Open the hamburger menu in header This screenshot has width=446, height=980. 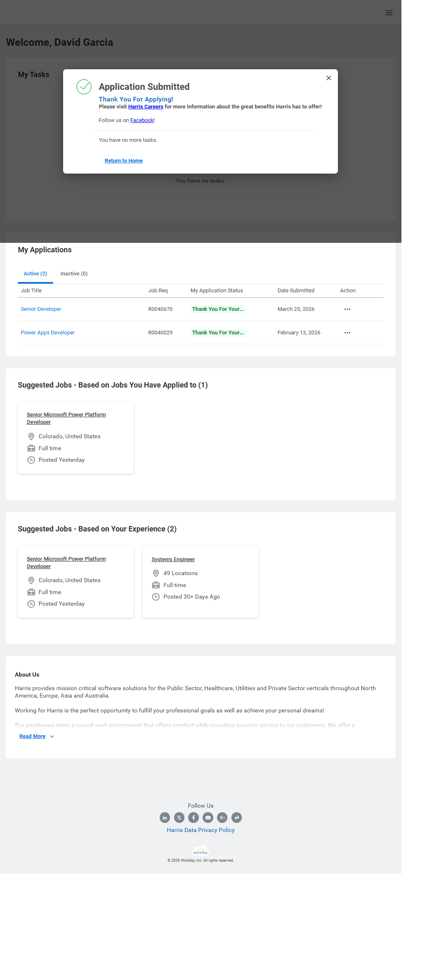(x=389, y=13)
